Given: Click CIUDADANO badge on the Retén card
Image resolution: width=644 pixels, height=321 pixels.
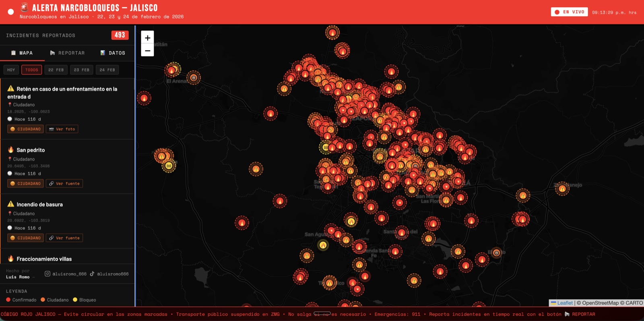Looking at the screenshot, I should click(x=25, y=129).
